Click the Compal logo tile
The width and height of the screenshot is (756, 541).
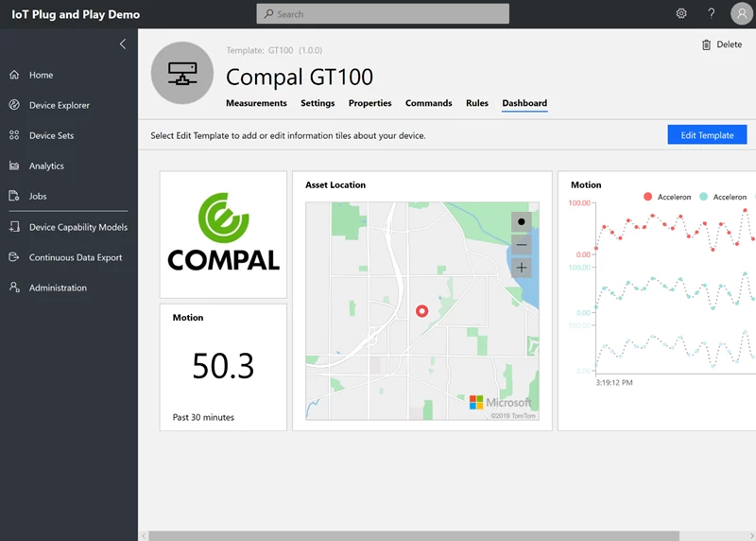[x=223, y=235]
